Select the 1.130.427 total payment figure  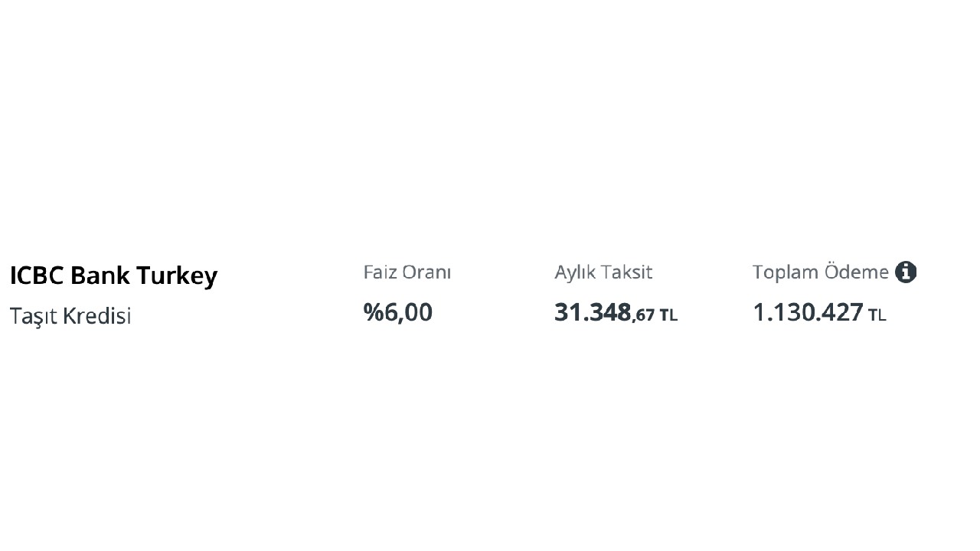click(808, 312)
